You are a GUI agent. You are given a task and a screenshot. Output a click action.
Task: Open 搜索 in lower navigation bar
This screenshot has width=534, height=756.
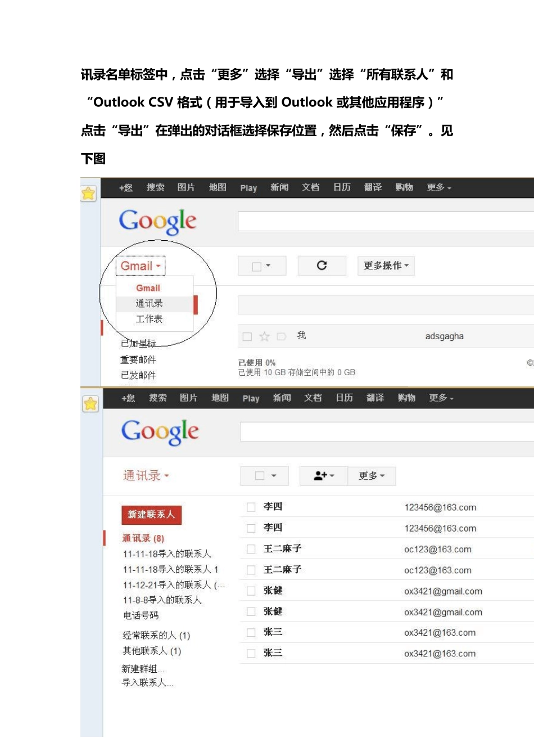click(x=158, y=398)
